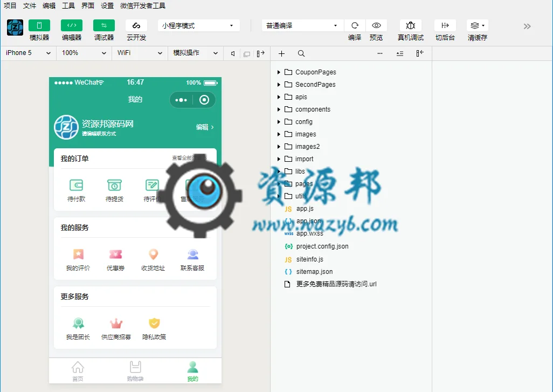
Task: Click the search icon in file explorer
Action: (301, 53)
